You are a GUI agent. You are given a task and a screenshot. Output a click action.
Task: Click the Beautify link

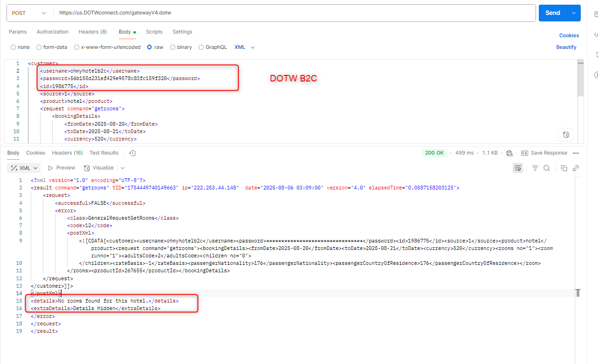coord(566,47)
